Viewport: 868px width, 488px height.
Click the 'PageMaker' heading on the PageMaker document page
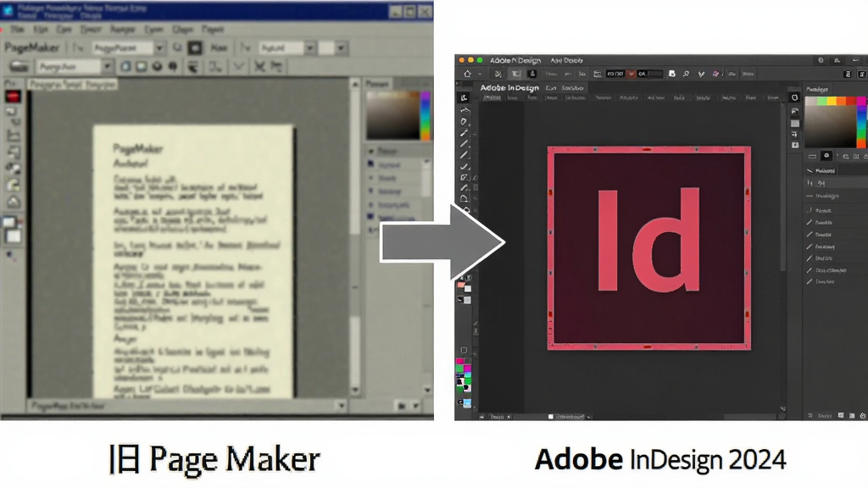(x=138, y=148)
